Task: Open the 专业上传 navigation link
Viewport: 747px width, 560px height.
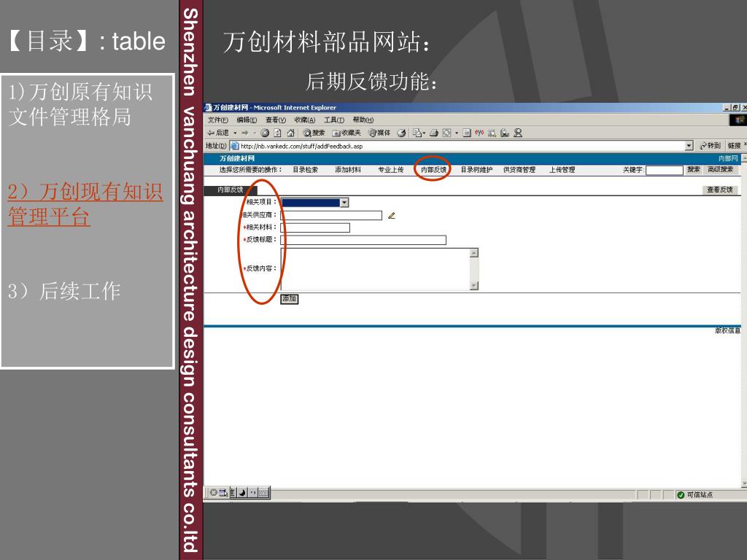Action: click(391, 169)
